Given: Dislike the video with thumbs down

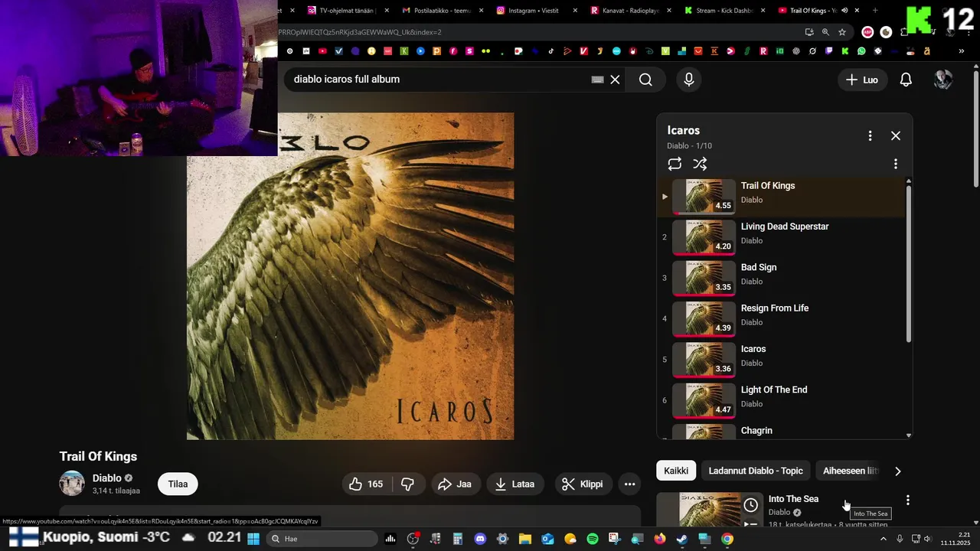Looking at the screenshot, I should 408,484.
